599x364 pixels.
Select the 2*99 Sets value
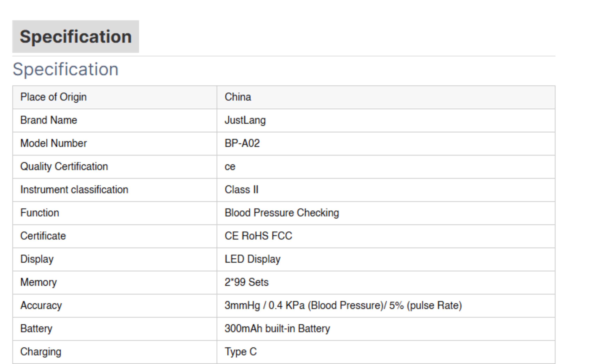246,282
